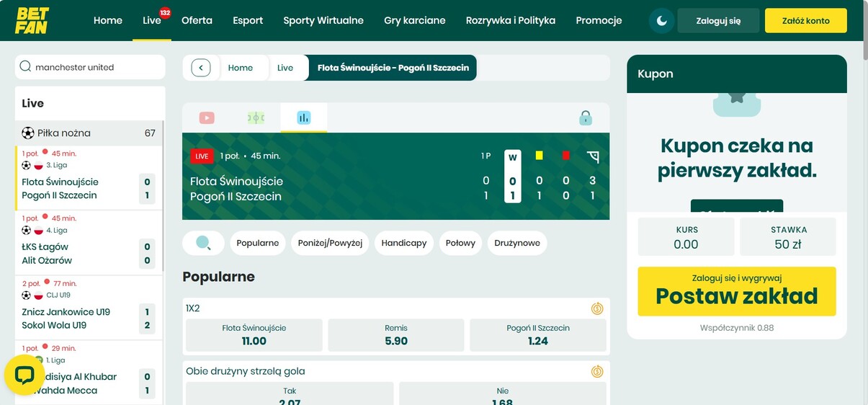Click coin icon by Obie drużyny strzelą gola
Viewport: 868px width, 405px height.
[x=597, y=372]
